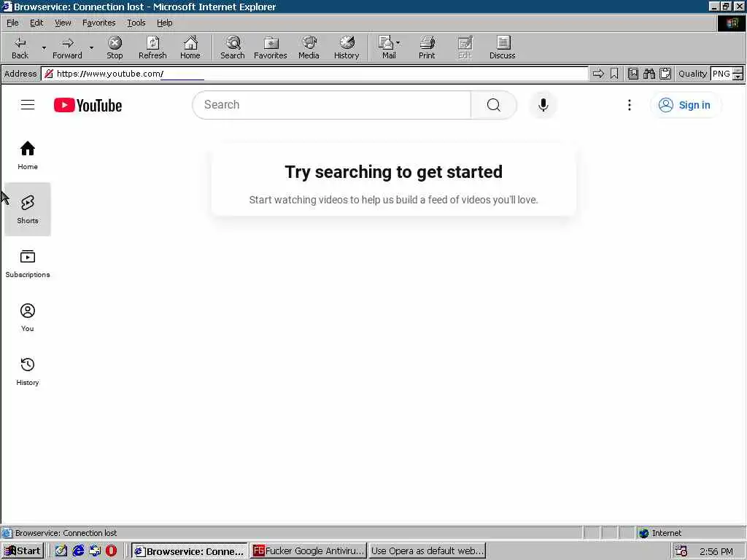Open YouTube three-dot settings menu
The height and width of the screenshot is (560, 747).
pos(630,105)
